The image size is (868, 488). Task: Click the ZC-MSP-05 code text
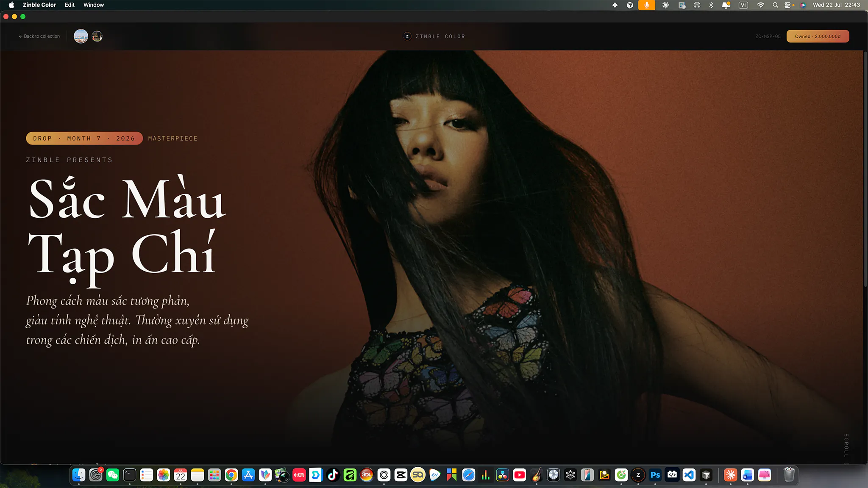pyautogui.click(x=768, y=36)
